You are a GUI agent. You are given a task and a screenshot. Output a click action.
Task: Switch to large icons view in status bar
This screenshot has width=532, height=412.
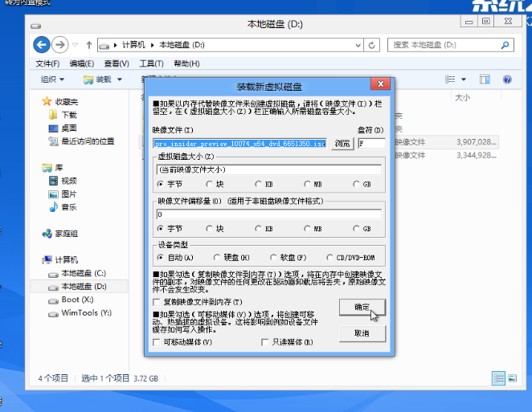[x=512, y=377]
